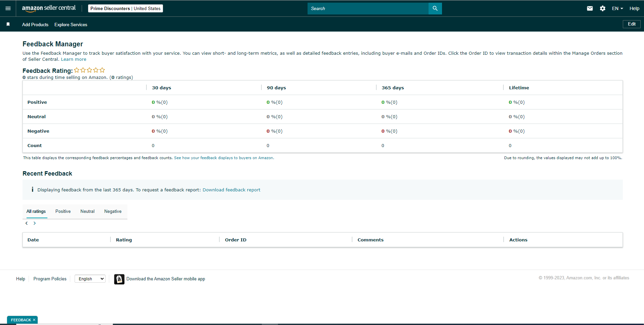Viewport: 644px width, 325px height.
Task: Click the Date column header
Action: point(33,240)
